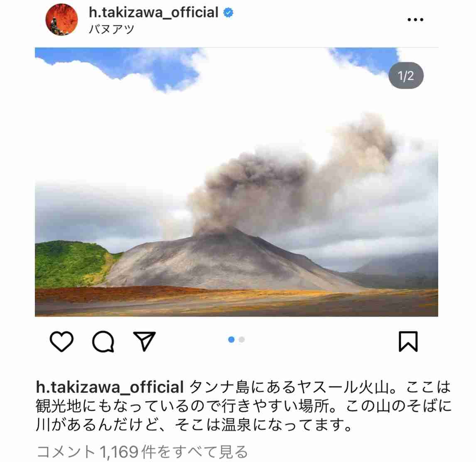Open the h.takizawa_official profile avatar
This screenshot has width=476, height=462.
click(x=61, y=20)
